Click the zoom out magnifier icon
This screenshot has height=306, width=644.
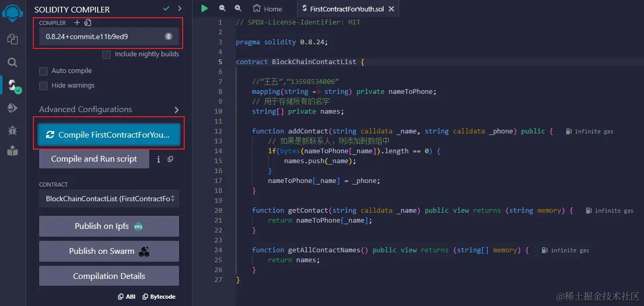(222, 8)
